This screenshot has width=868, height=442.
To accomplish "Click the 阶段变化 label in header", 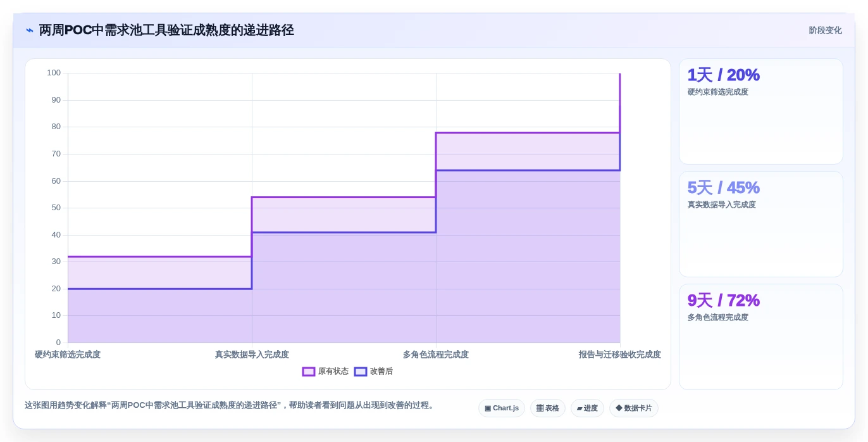I will (x=825, y=30).
